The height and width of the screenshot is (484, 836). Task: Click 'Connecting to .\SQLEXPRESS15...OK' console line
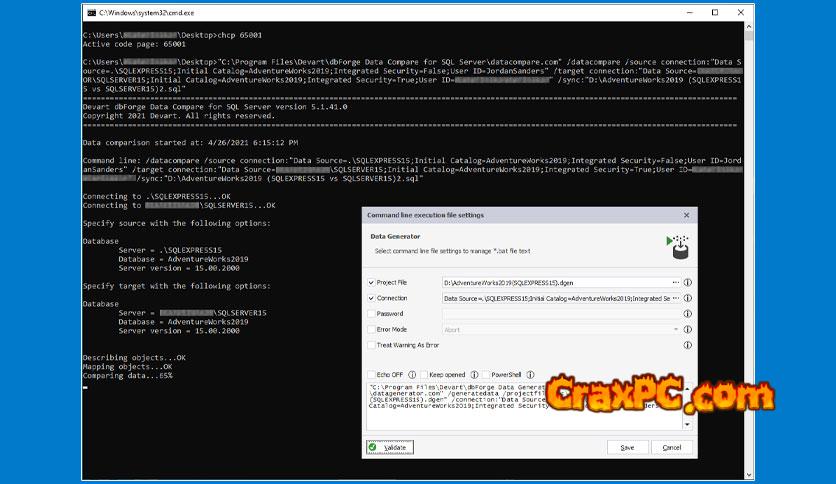(x=157, y=197)
